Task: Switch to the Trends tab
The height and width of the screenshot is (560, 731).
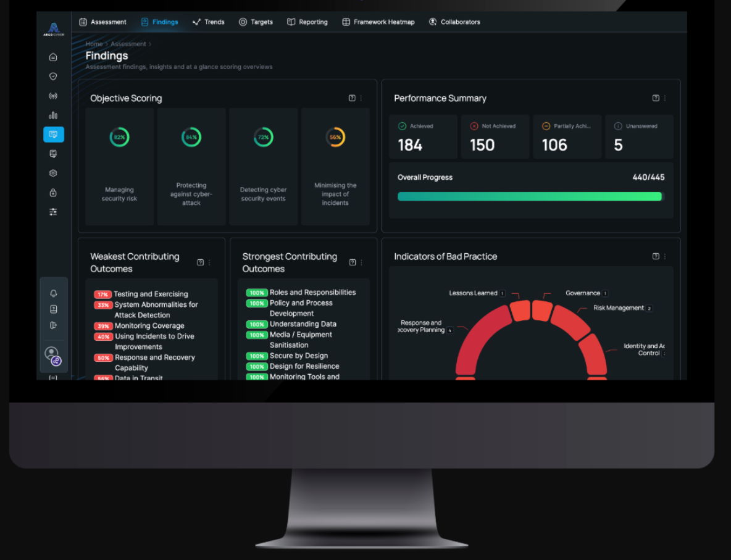Action: click(x=208, y=22)
